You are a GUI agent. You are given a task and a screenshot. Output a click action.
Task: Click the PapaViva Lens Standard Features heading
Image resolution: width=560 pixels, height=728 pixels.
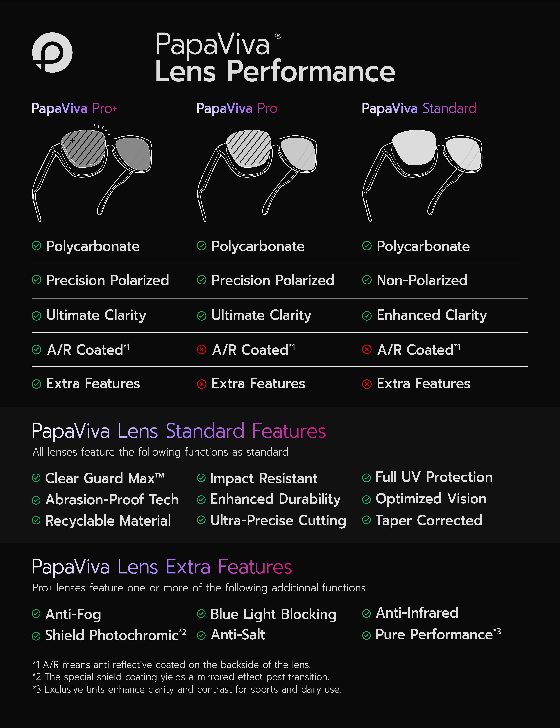tap(179, 431)
